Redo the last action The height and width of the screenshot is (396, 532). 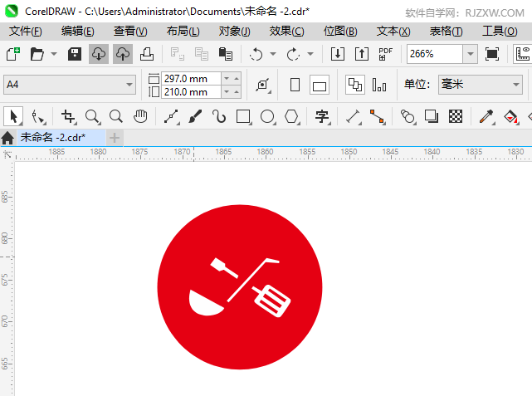coord(293,54)
